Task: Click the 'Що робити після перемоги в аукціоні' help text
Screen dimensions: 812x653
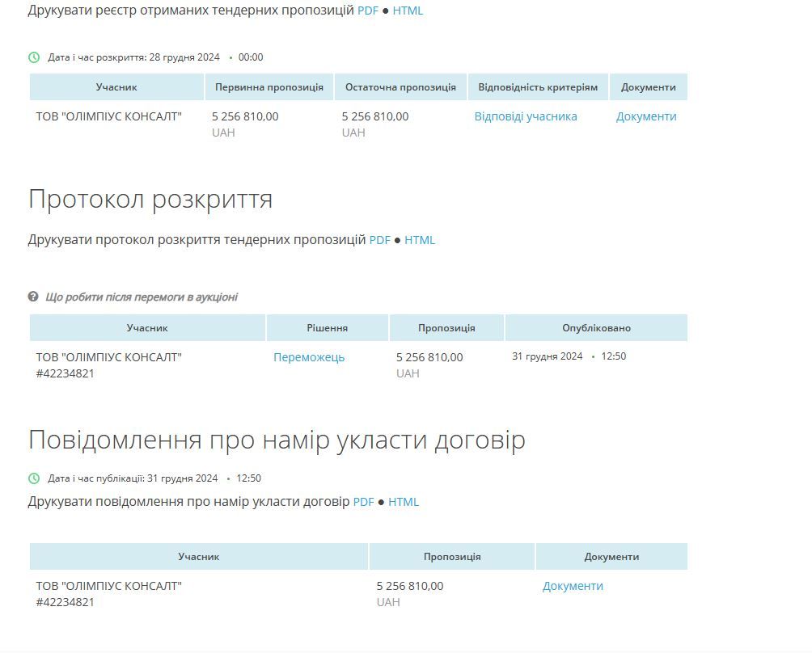Action: 142,297
